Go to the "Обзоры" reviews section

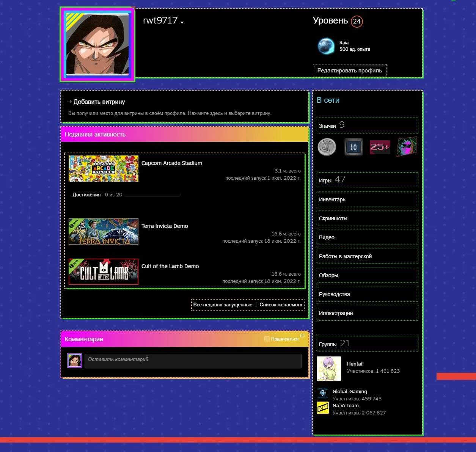click(x=368, y=275)
